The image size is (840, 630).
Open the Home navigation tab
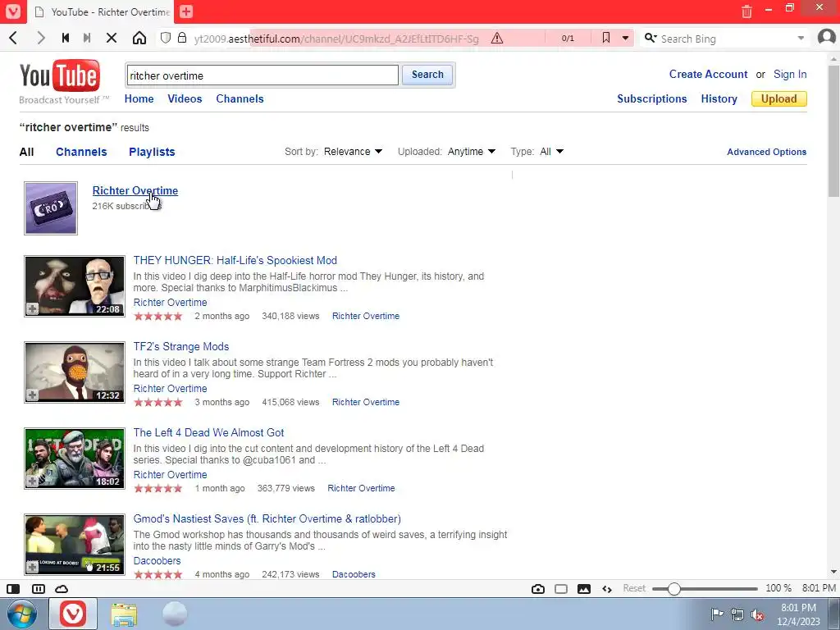(x=139, y=98)
